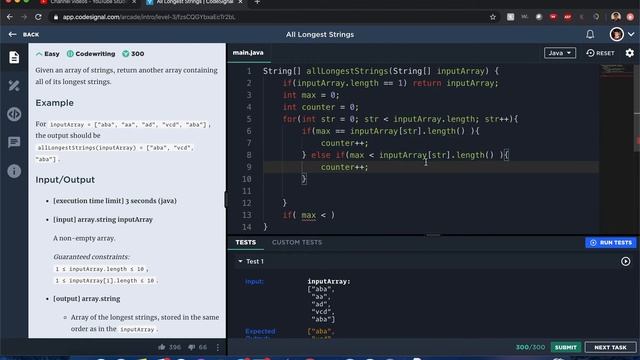Select the main.java editor tab

(x=248, y=53)
